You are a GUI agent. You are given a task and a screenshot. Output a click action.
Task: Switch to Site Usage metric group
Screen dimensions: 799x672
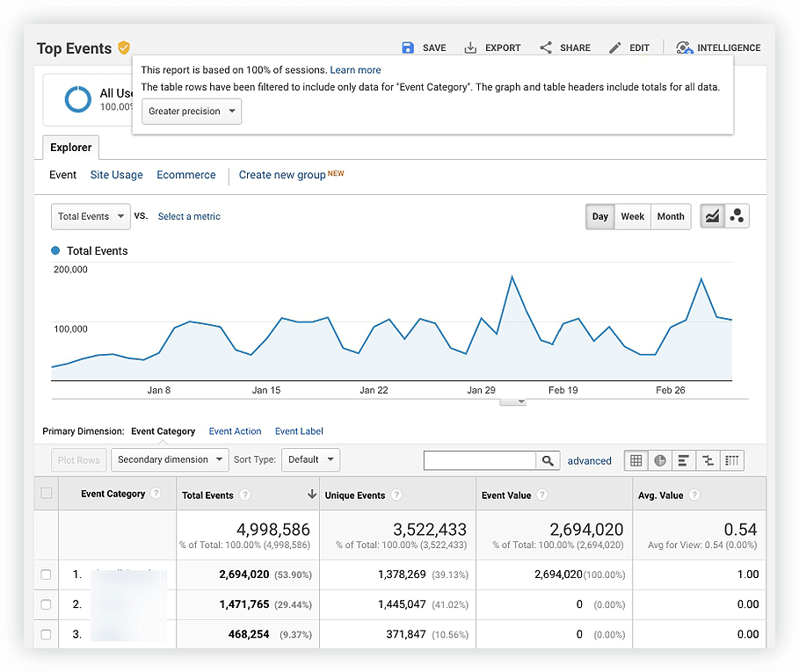click(117, 175)
